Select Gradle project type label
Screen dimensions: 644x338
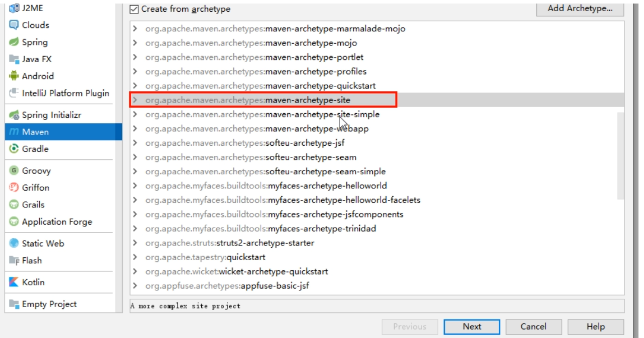pos(35,149)
